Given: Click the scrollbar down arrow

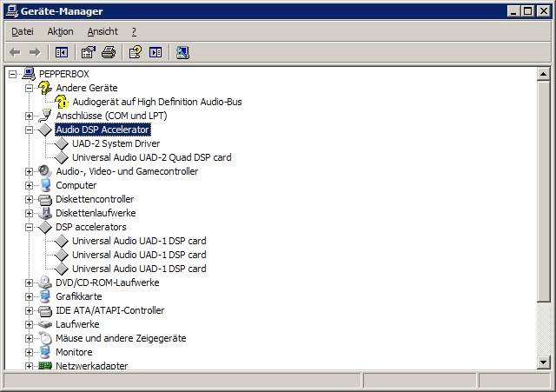Looking at the screenshot, I should point(543,362).
